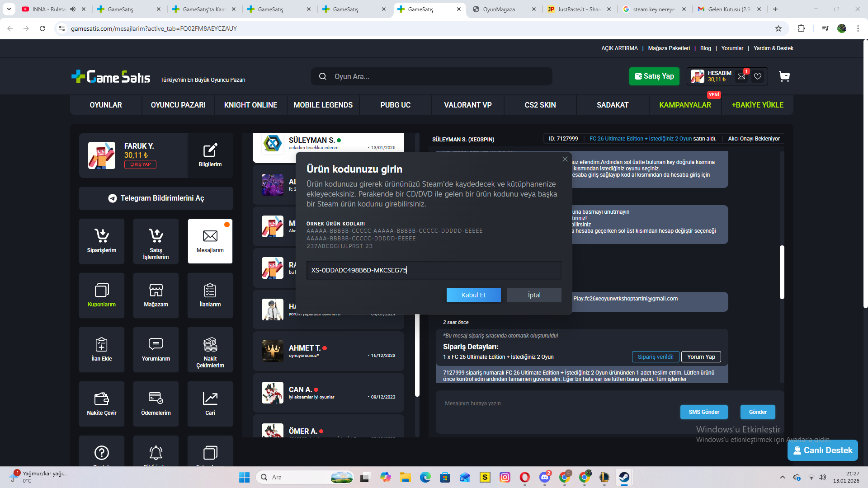Click the Yorum Yap button
The image size is (868, 488).
[701, 357]
